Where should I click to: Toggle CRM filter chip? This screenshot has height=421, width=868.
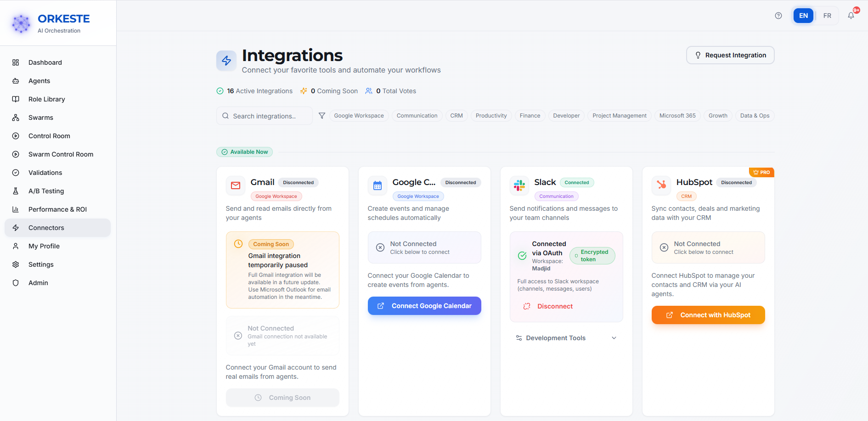457,116
